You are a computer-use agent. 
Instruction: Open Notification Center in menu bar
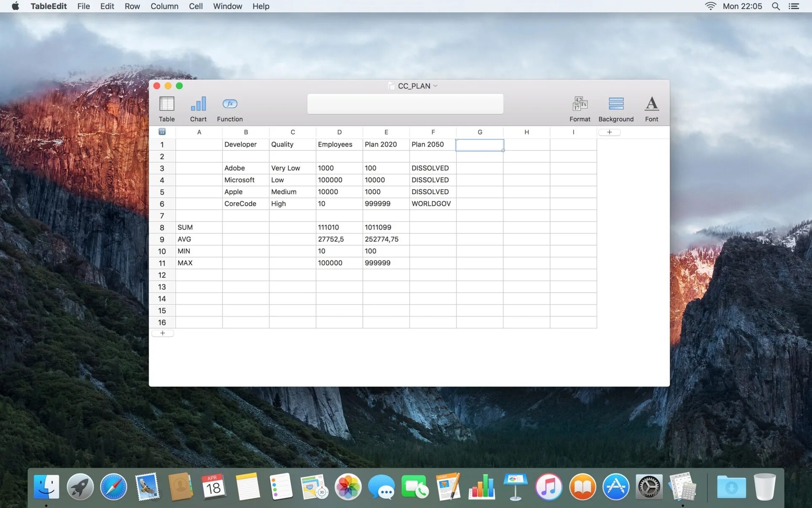793,6
